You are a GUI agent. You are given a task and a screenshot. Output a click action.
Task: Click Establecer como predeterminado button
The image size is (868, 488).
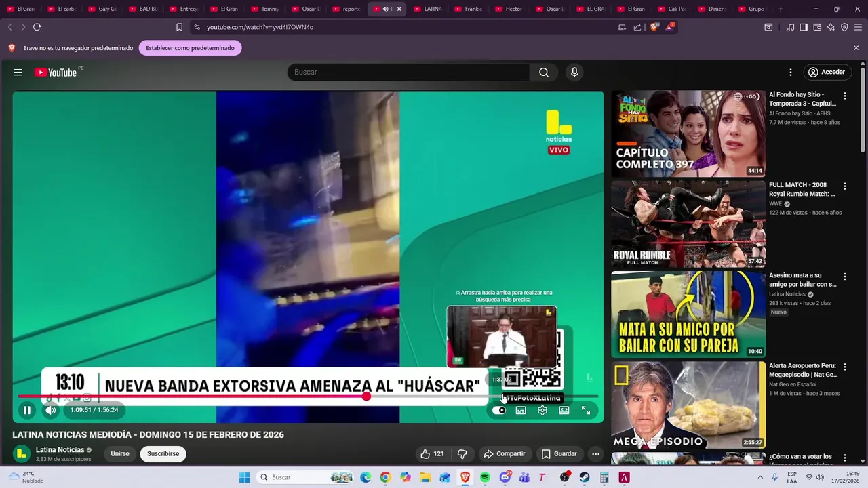pyautogui.click(x=190, y=48)
